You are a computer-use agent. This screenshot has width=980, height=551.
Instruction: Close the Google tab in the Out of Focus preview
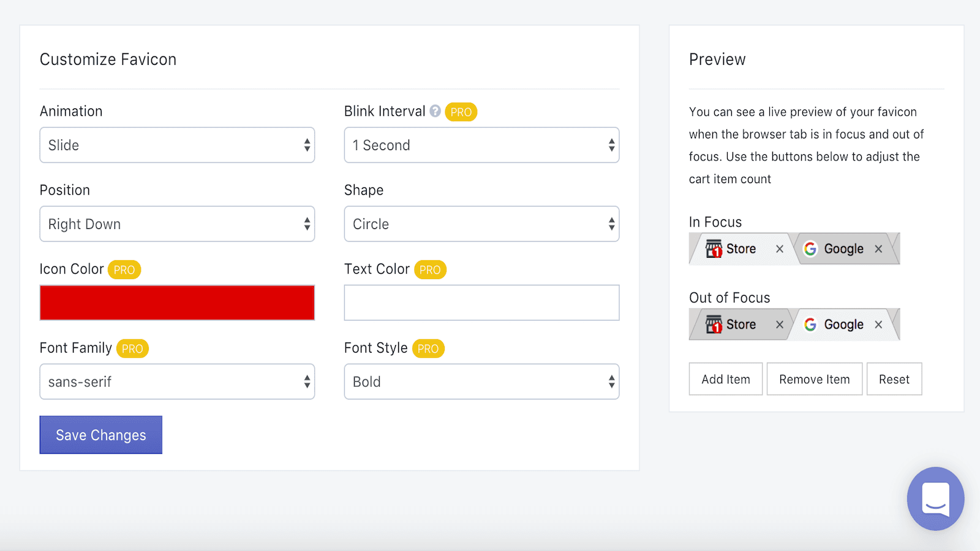pyautogui.click(x=878, y=324)
